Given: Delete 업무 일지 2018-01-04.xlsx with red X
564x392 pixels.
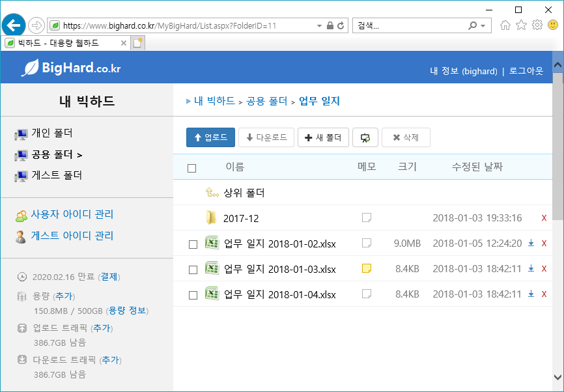Looking at the screenshot, I should point(544,294).
